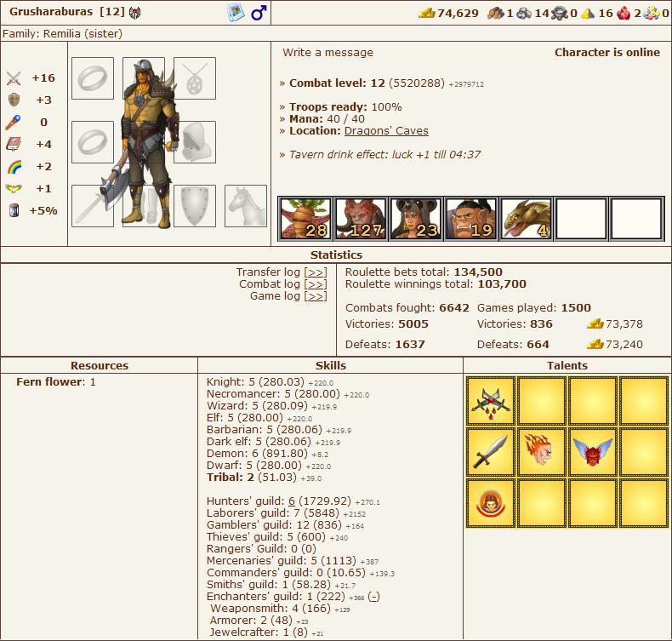Click the Tavern drink effect text
The image size is (672, 641).
[x=384, y=155]
